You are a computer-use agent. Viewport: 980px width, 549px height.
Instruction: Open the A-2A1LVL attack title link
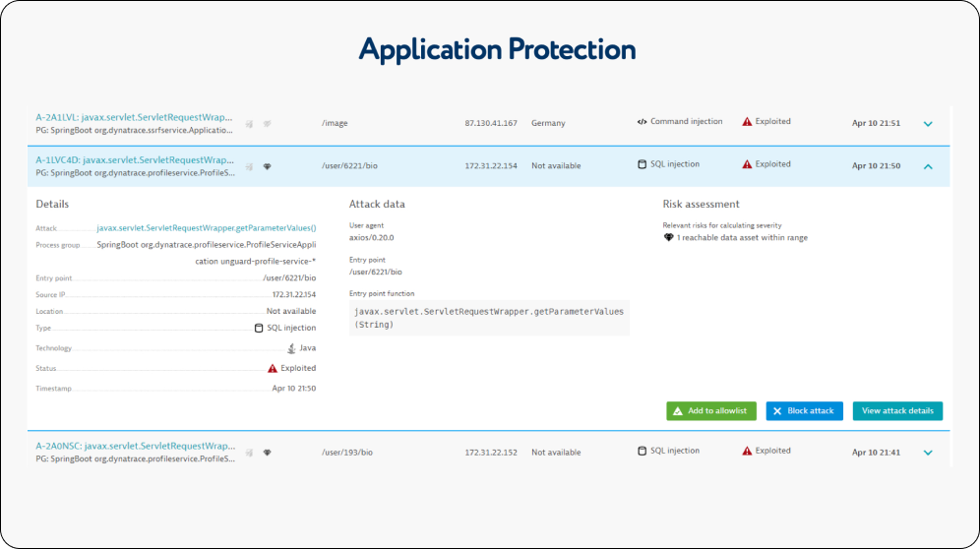[x=135, y=117]
